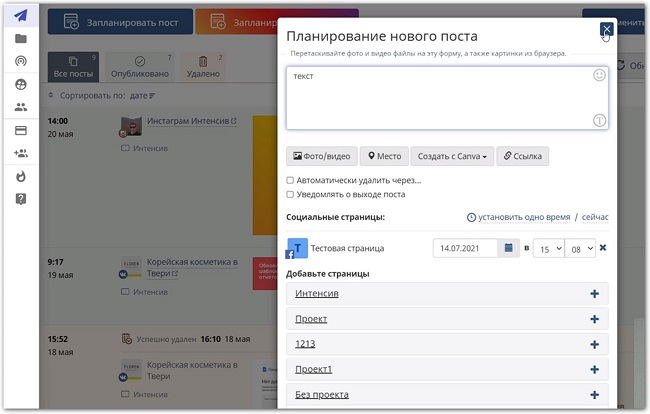Viewport: 650px width, 414px height.
Task: Click the paper plane icon in sidebar
Action: tap(20, 15)
